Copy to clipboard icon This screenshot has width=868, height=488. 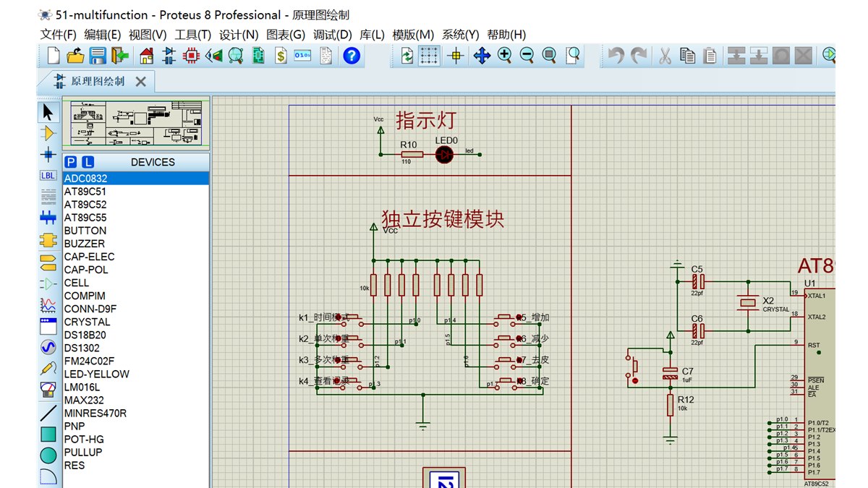tap(687, 56)
